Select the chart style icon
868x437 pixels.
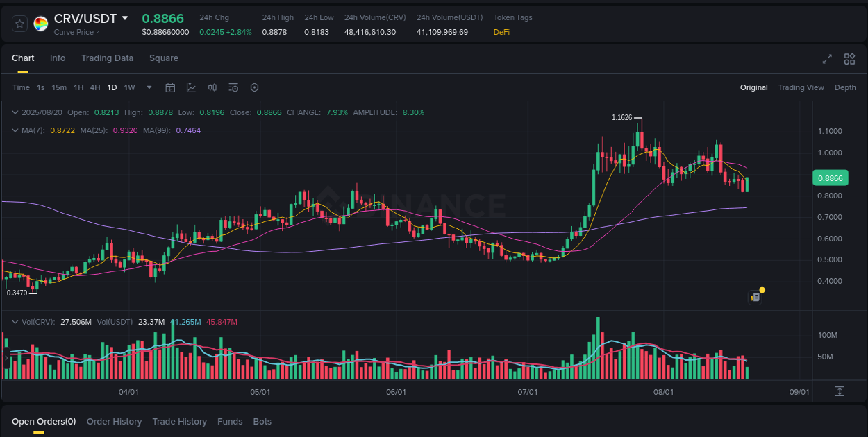tap(191, 87)
